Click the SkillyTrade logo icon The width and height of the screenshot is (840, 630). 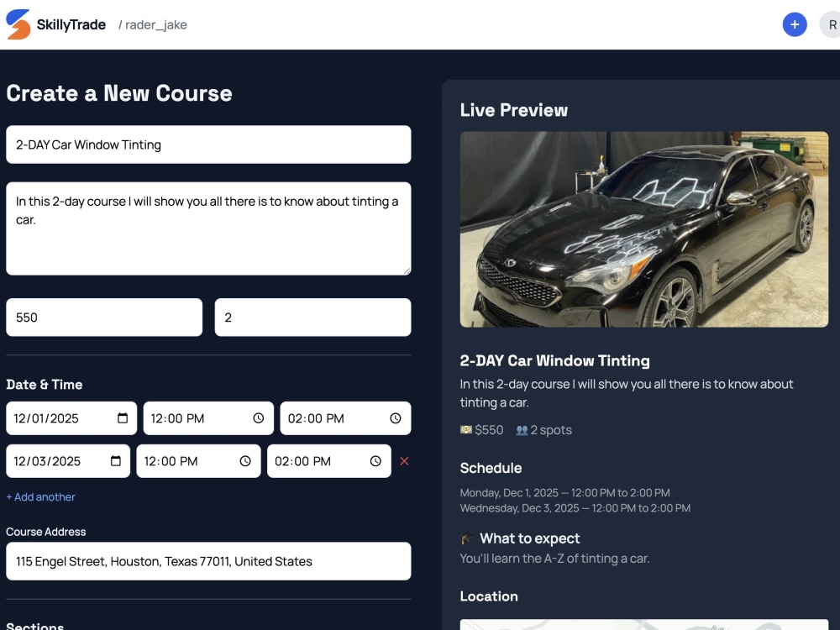(x=18, y=24)
